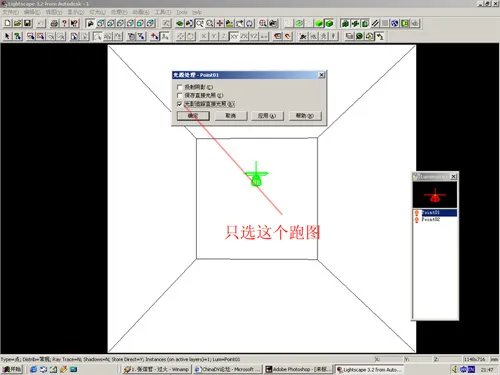Switch to the Adobe Photoshop taskbar button
Image resolution: width=500 pixels, height=375 pixels.
coord(299,369)
